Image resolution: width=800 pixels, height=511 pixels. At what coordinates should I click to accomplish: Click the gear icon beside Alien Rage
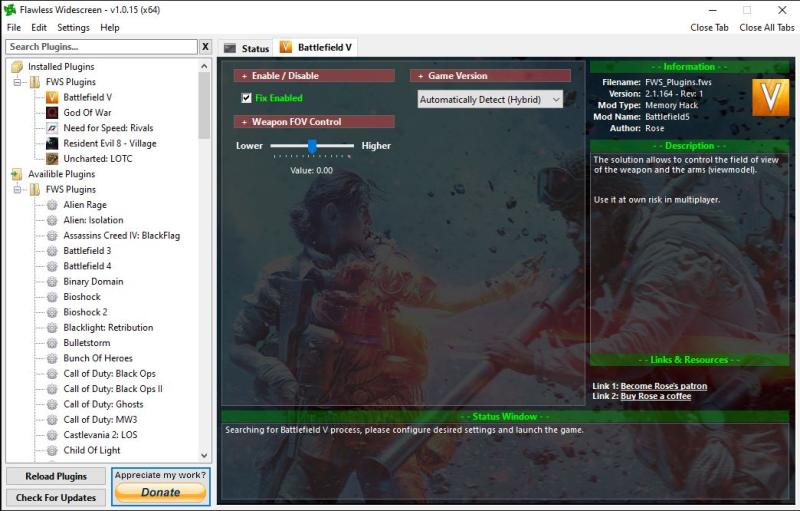point(52,205)
